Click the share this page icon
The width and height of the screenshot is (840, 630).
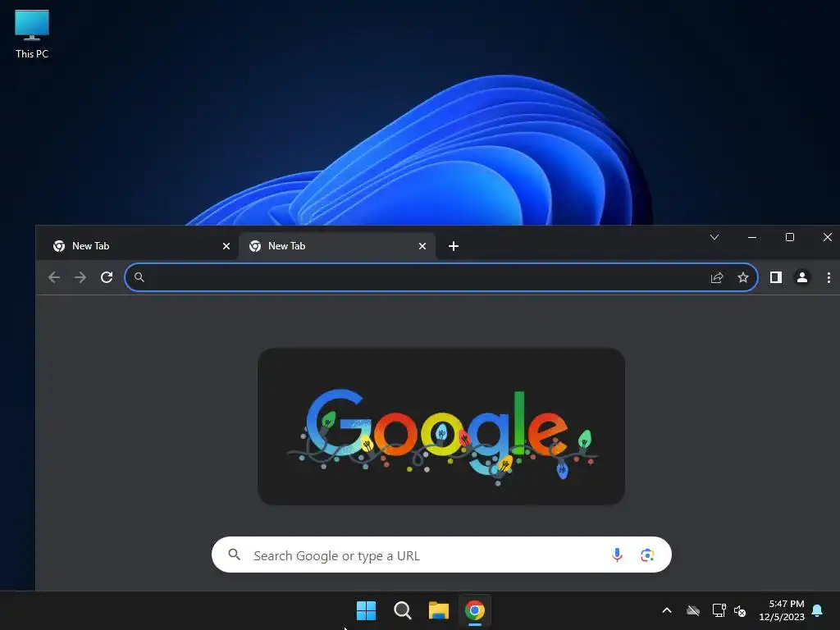point(717,277)
